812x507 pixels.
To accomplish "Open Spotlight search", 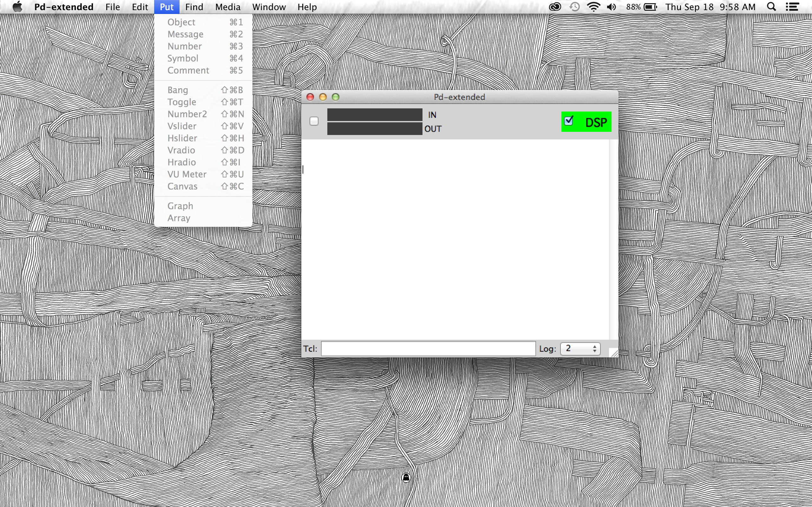I will tap(771, 7).
